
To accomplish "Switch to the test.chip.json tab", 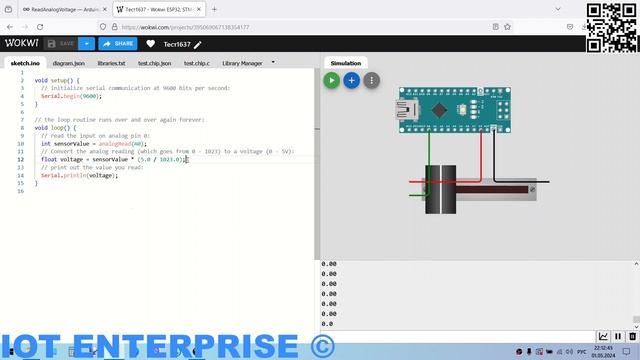I will [154, 63].
